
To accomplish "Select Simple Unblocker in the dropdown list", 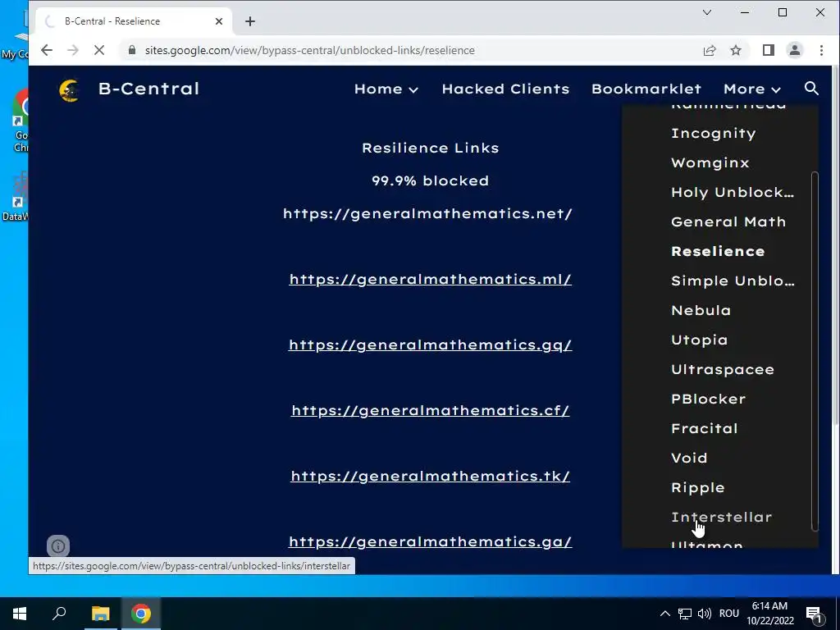I will pyautogui.click(x=733, y=281).
